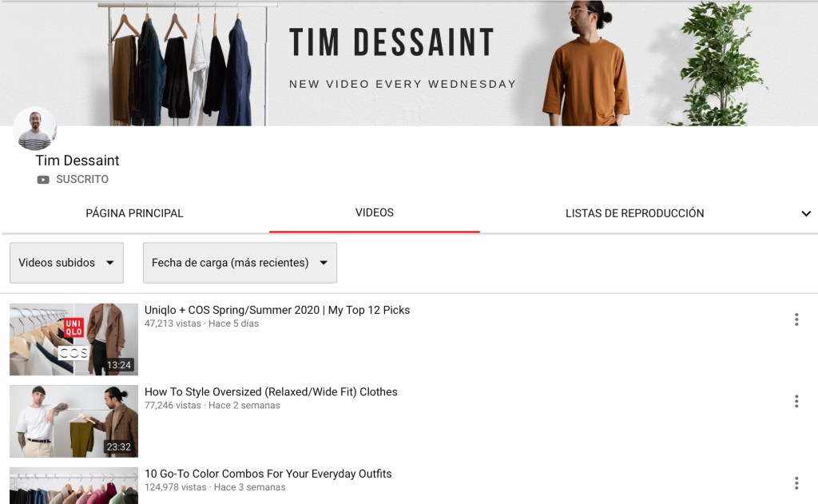
Task: Expand more channel tabs with the chevron
Action: pyautogui.click(x=806, y=214)
